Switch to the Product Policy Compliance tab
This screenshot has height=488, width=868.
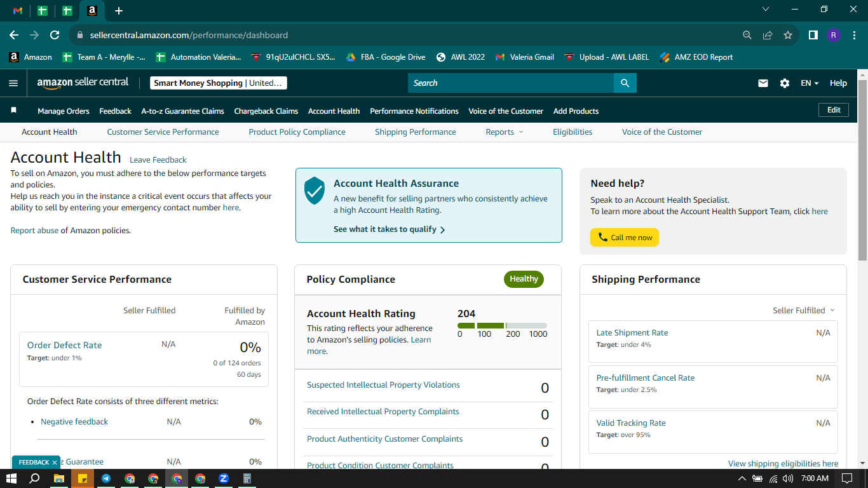click(x=297, y=132)
